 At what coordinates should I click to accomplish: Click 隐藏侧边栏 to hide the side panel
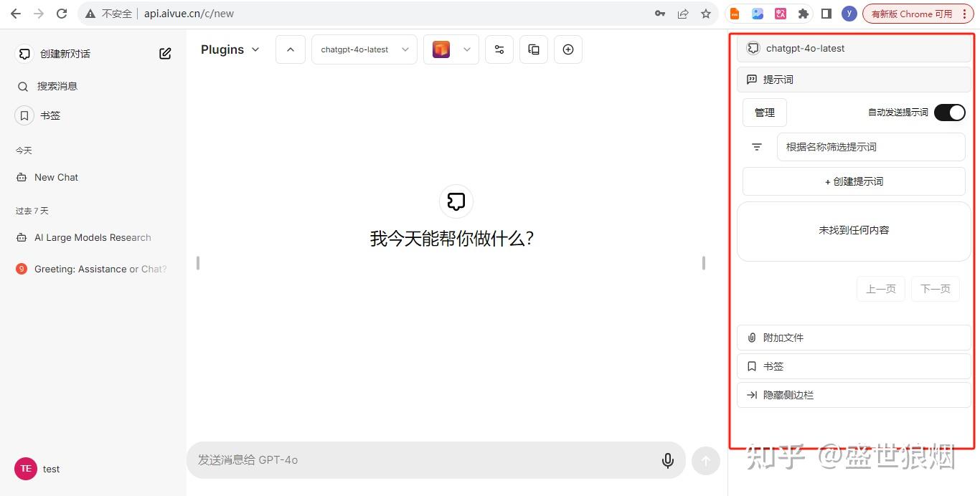[854, 395]
